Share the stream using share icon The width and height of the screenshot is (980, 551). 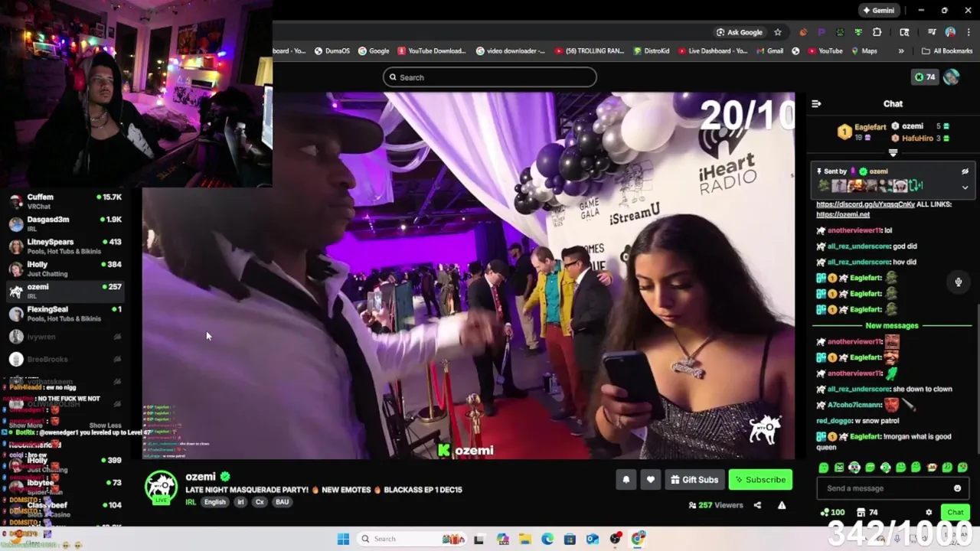click(x=757, y=505)
